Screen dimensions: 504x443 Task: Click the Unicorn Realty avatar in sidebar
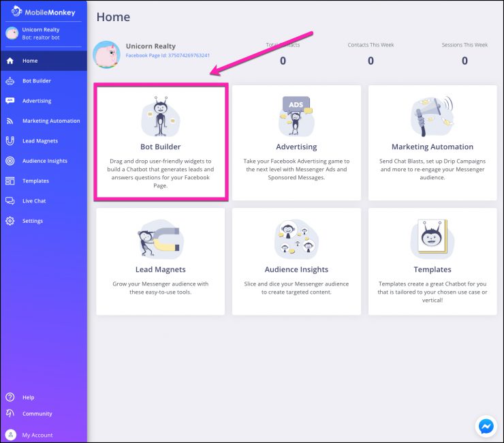(12, 33)
